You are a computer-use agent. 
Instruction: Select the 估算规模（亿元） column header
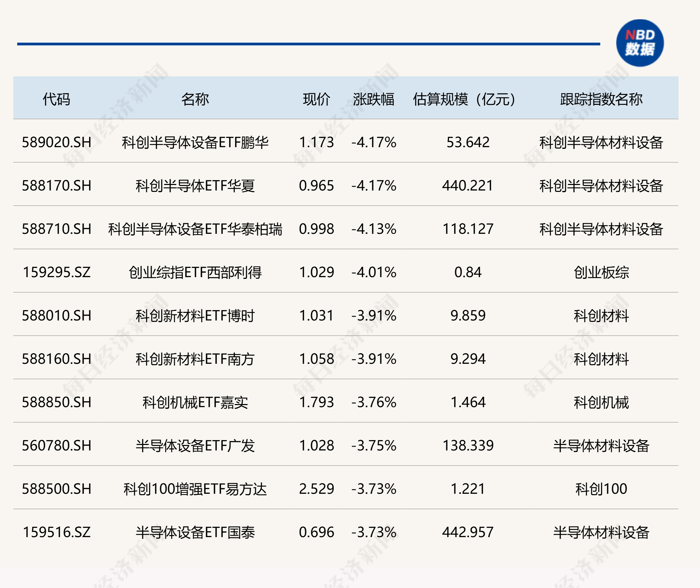point(464,99)
